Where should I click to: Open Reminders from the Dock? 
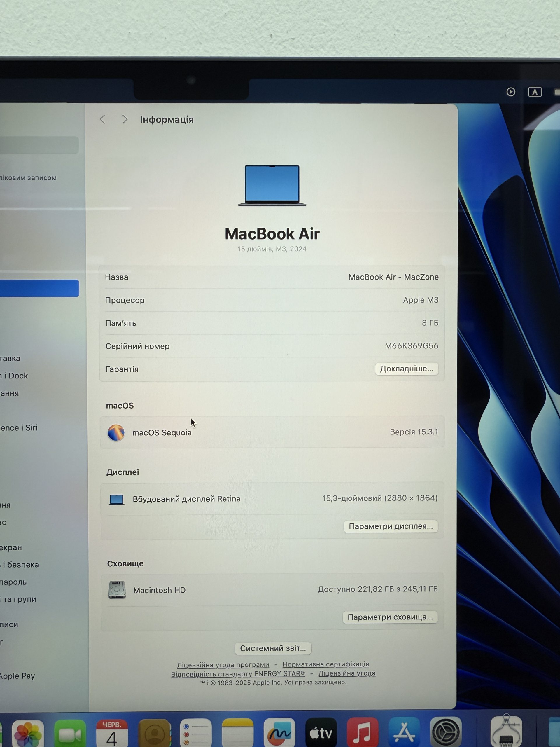point(196,733)
